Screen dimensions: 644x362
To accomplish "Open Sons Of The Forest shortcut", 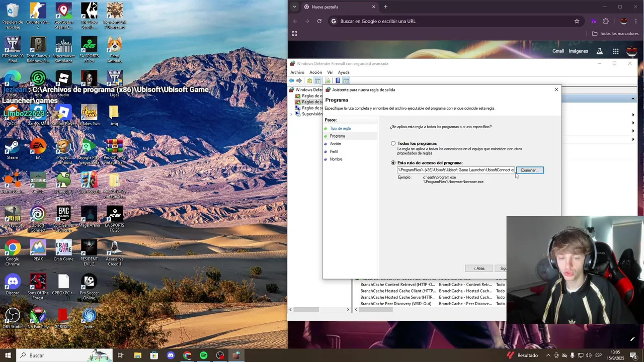I will pos(38,287).
